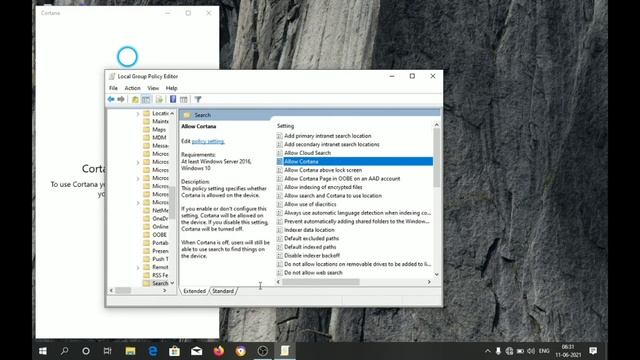This screenshot has height=360, width=640.
Task: Click the Cortana circle on the taskbar
Action: pyautogui.click(x=86, y=351)
